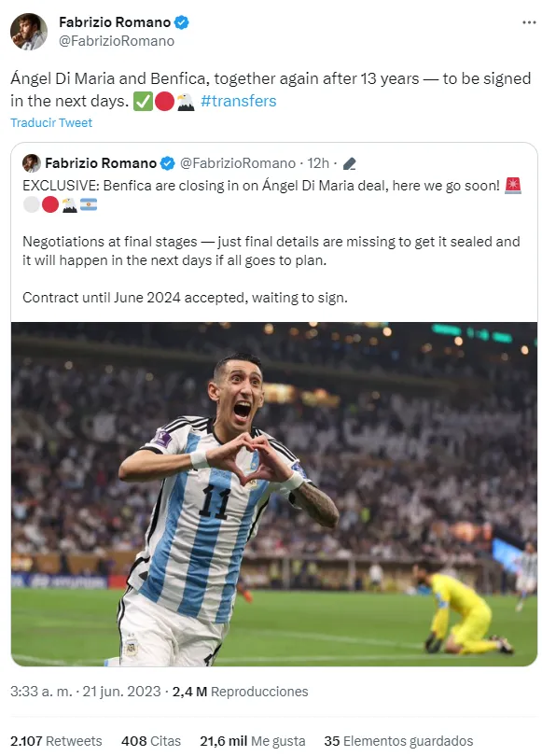This screenshot has height=756, width=542.
Task: Click the siren emoji after 'here we go soon!'
Action: [x=512, y=186]
